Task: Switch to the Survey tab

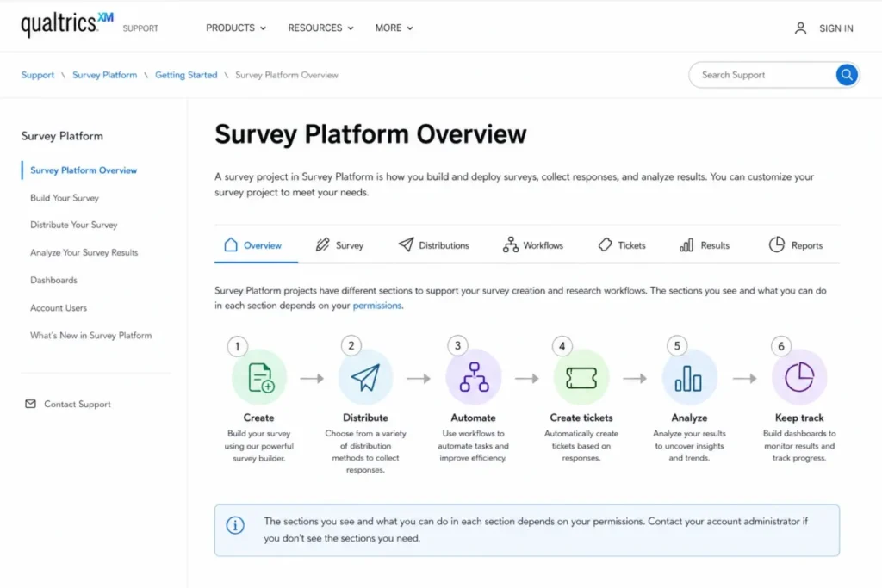Action: click(x=339, y=245)
